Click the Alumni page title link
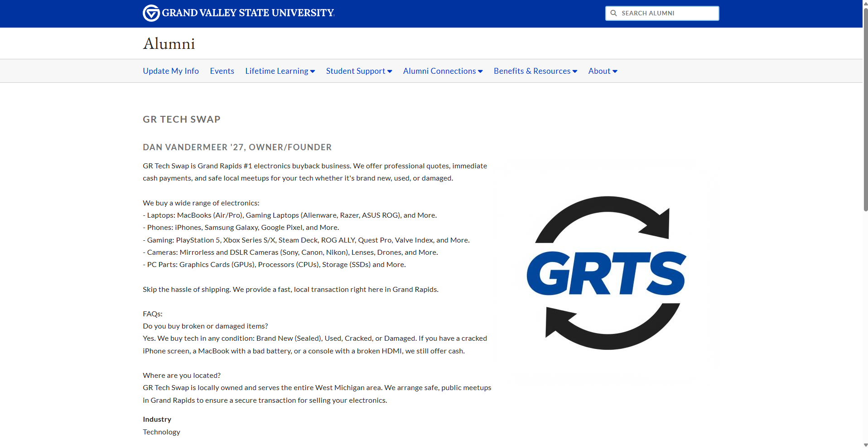868x448 pixels. [x=169, y=43]
